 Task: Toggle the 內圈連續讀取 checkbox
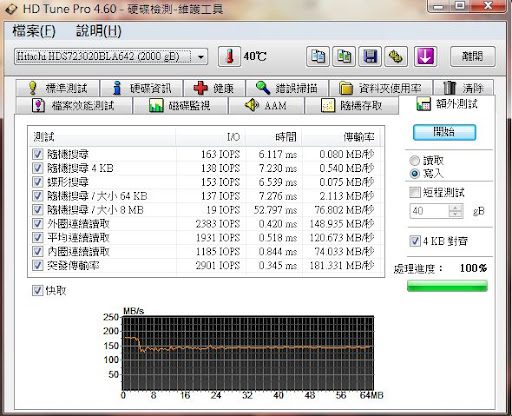point(37,251)
